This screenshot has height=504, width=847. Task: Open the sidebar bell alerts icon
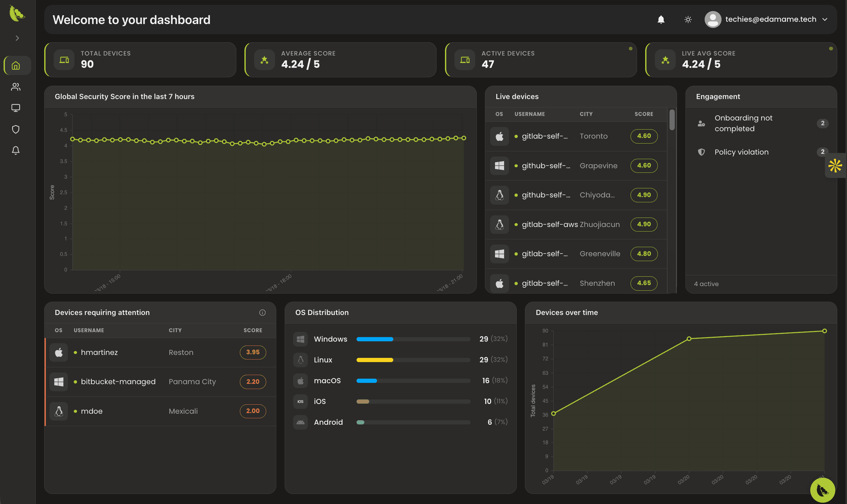pyautogui.click(x=16, y=150)
